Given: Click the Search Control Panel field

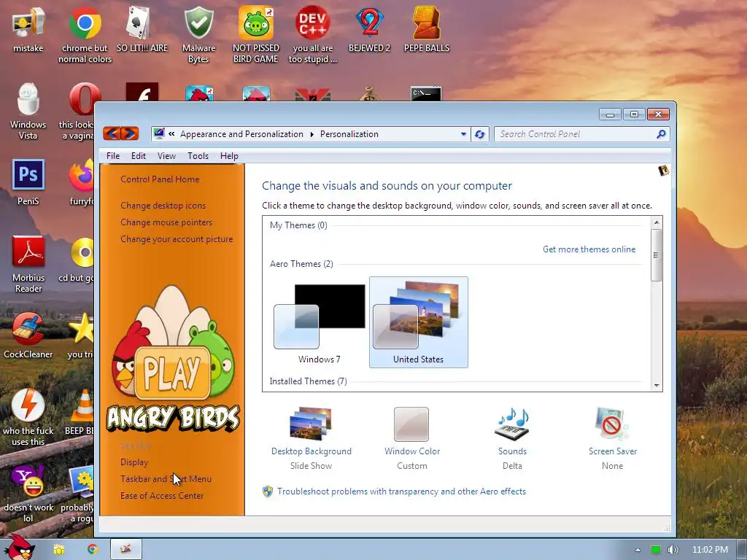Looking at the screenshot, I should pos(576,134).
